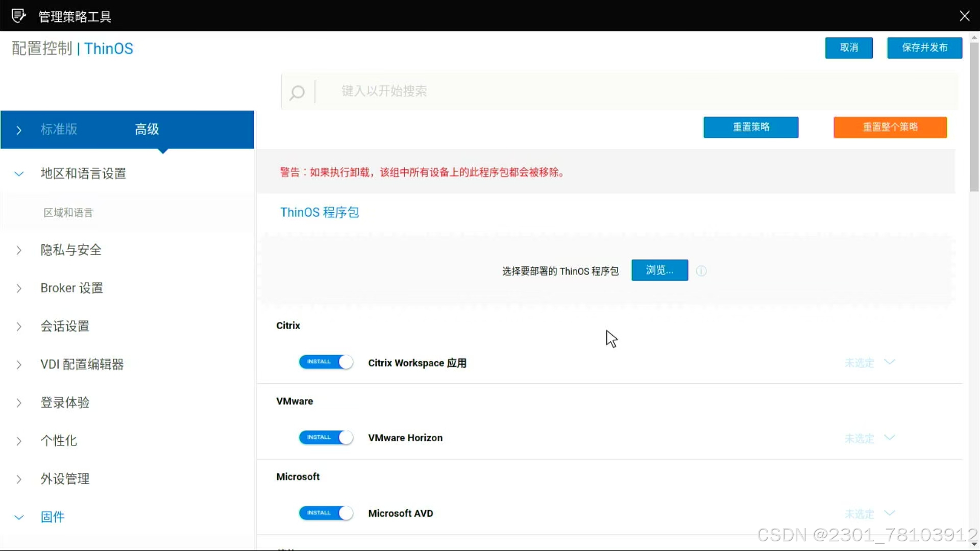Click the info icon beside Browse button
The height and width of the screenshot is (551, 980).
coord(701,271)
